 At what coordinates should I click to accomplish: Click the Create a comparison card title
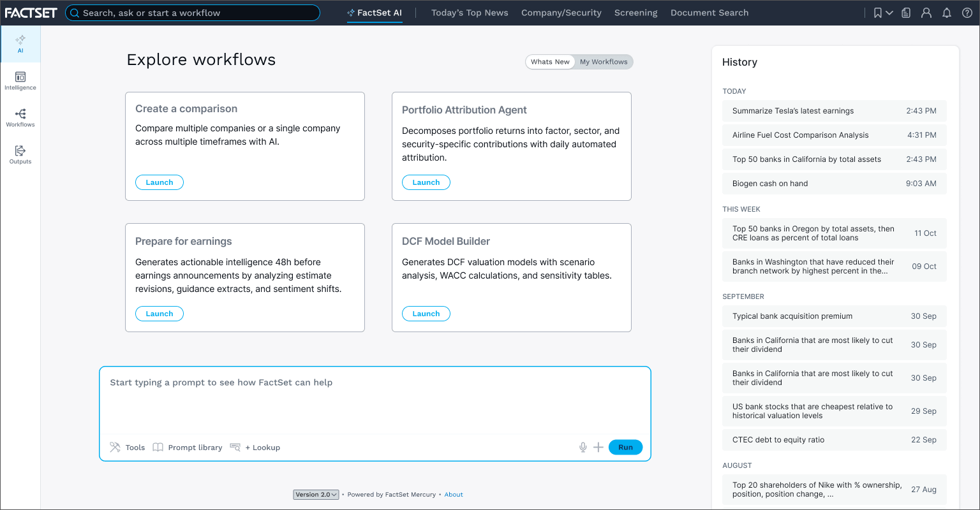(x=186, y=109)
